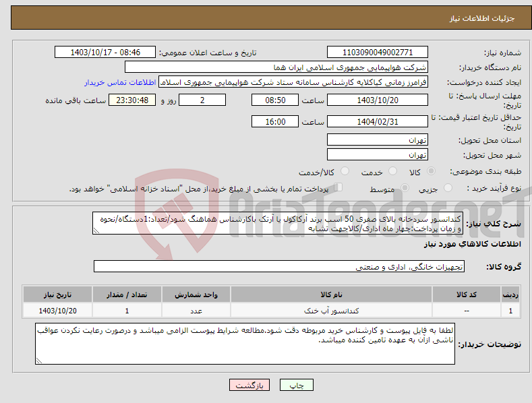Viewport: 532px width, 403px height.
Task: Select the کالا/خدمت radio button
Action: click(345, 171)
